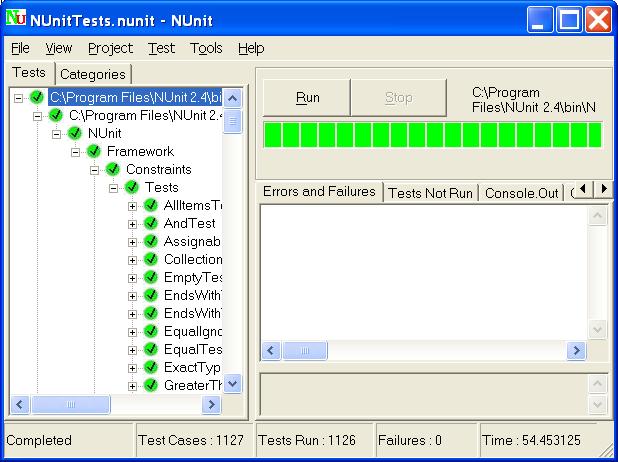This screenshot has height=462, width=618.
Task: Expand the EmptyTes tree node
Action: [133, 278]
